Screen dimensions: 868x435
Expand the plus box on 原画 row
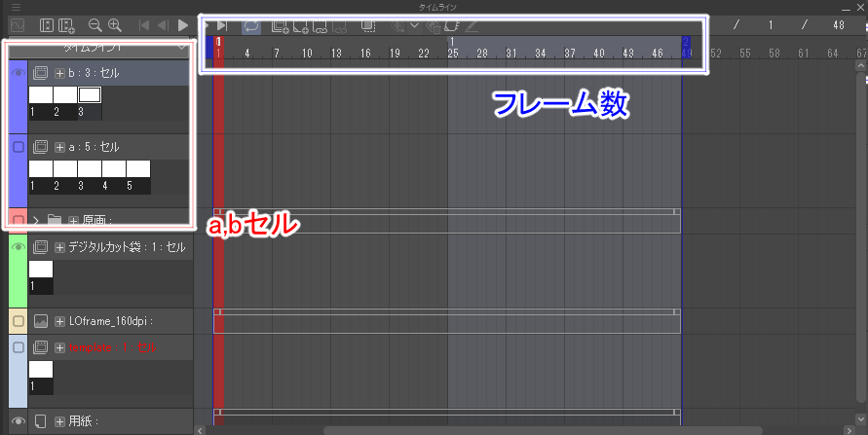coord(73,221)
